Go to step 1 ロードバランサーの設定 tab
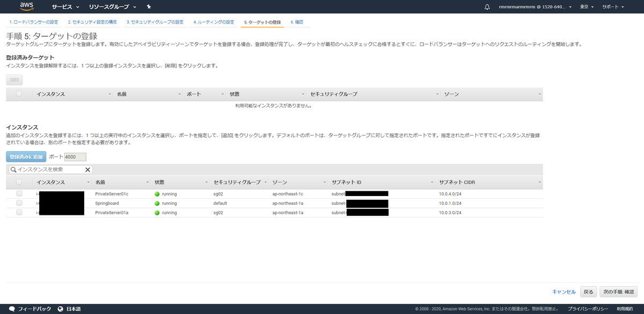 (34, 22)
